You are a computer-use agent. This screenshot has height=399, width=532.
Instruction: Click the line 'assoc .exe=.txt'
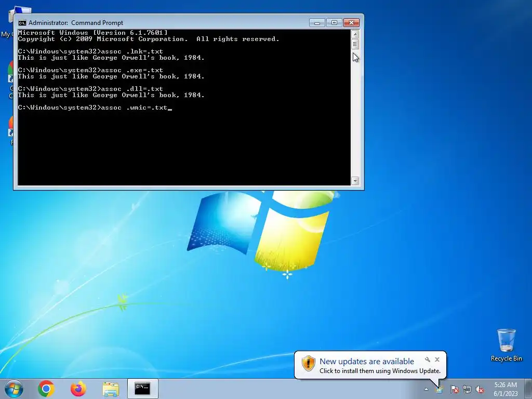point(132,70)
